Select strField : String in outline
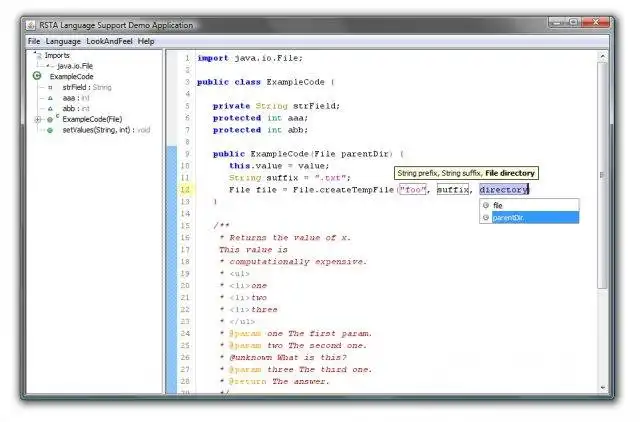This screenshot has height=422, width=640. pyautogui.click(x=87, y=87)
